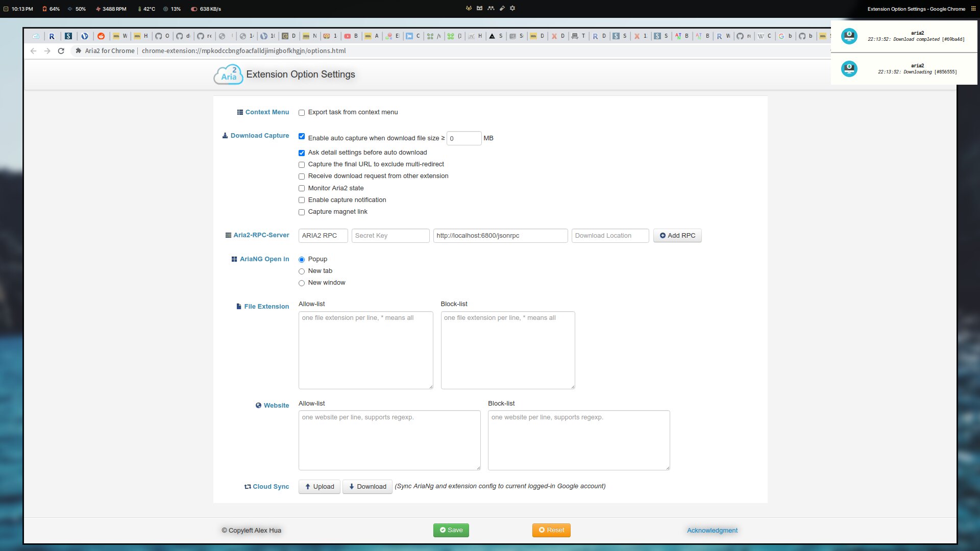Reload the options page
980x551 pixels.
61,51
